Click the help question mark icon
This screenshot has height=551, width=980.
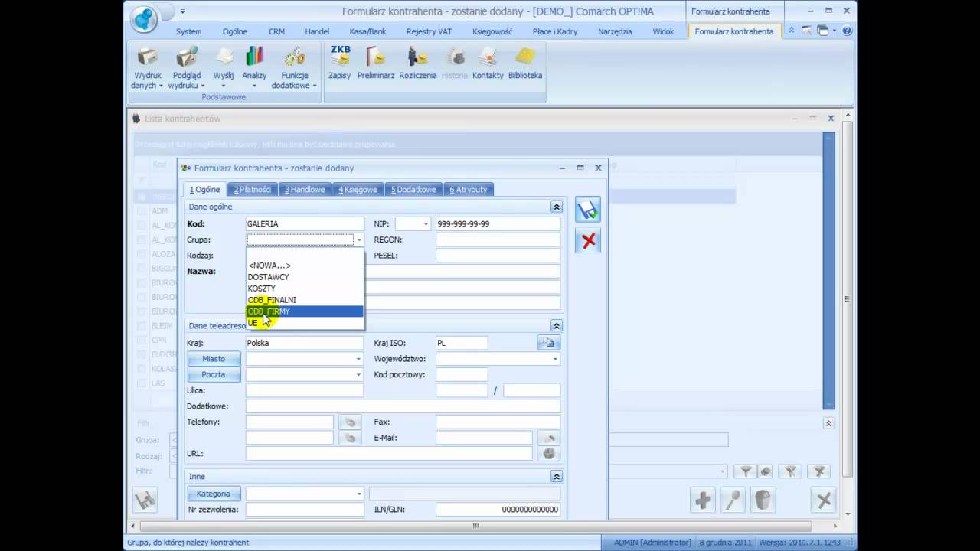[847, 31]
